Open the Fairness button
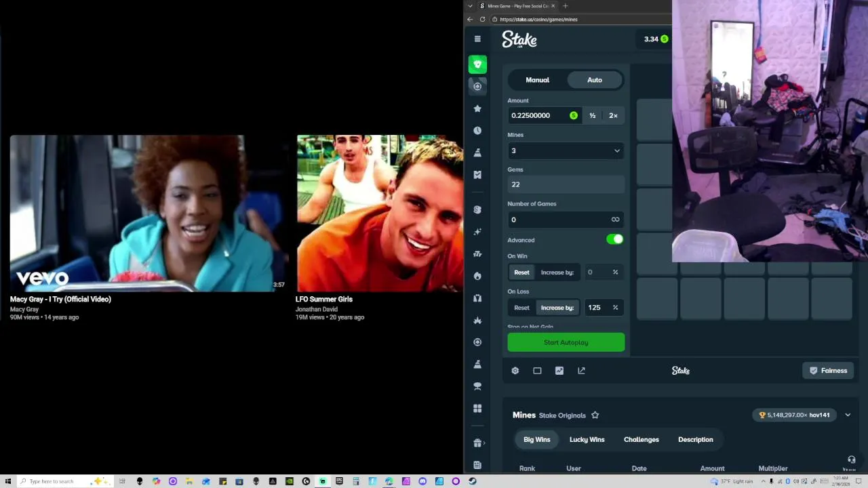Viewport: 868px width, 488px height. [x=828, y=371]
